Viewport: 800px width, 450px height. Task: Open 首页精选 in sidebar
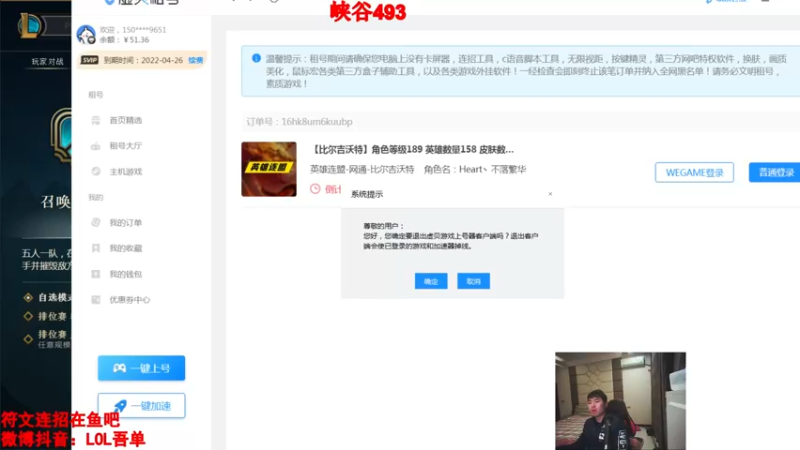point(126,120)
